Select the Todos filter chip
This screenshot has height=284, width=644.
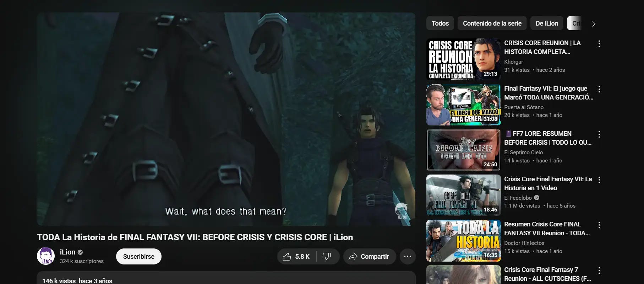440,23
